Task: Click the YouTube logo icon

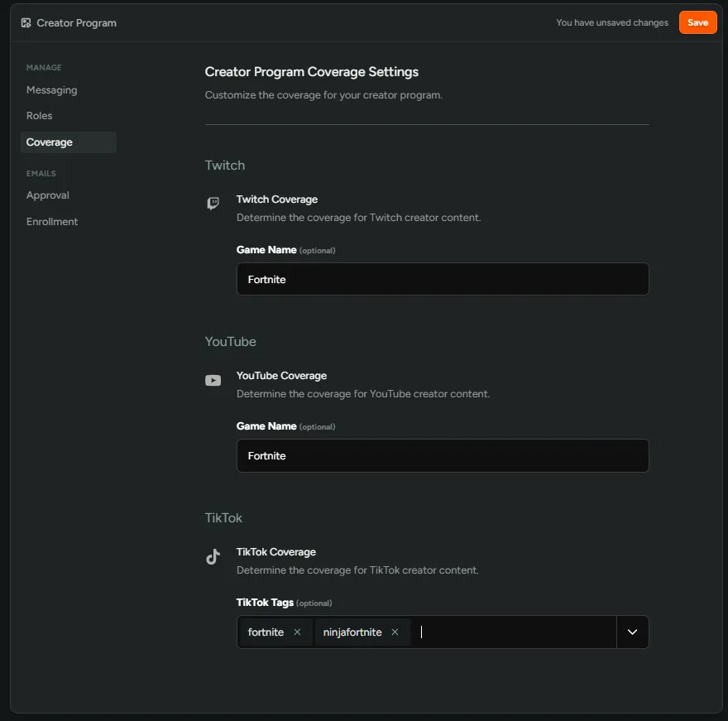Action: point(213,381)
